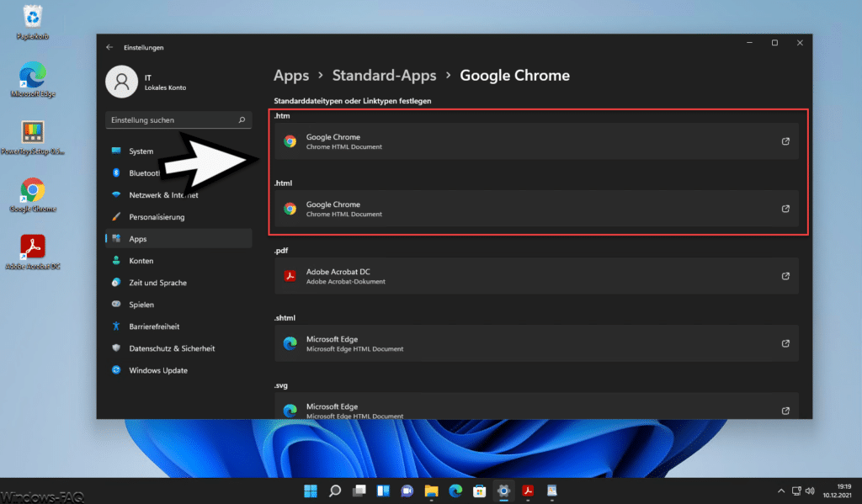The width and height of the screenshot is (862, 504).
Task: Click the Chrome logo in the .htm row
Action: tap(290, 141)
